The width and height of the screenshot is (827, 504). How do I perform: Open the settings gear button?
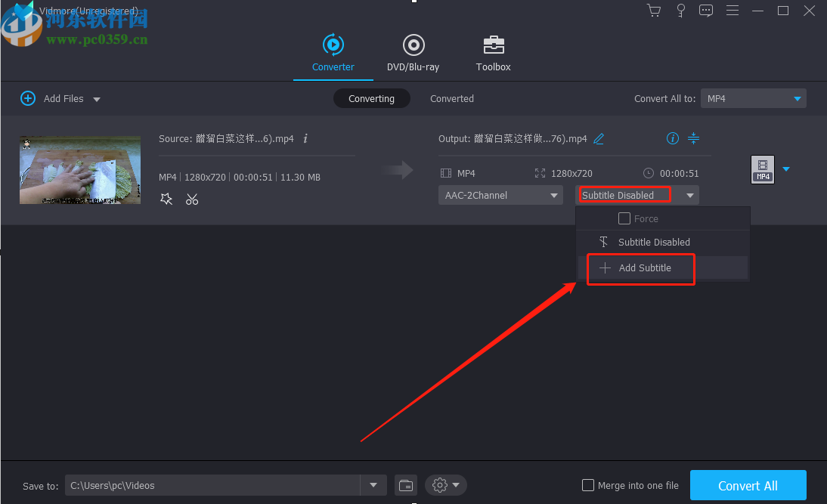click(446, 485)
